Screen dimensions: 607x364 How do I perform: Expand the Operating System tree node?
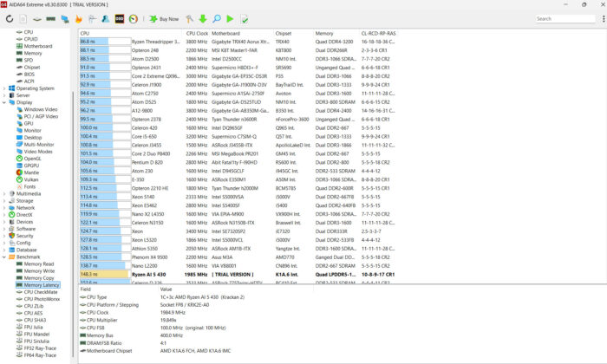(x=3, y=88)
